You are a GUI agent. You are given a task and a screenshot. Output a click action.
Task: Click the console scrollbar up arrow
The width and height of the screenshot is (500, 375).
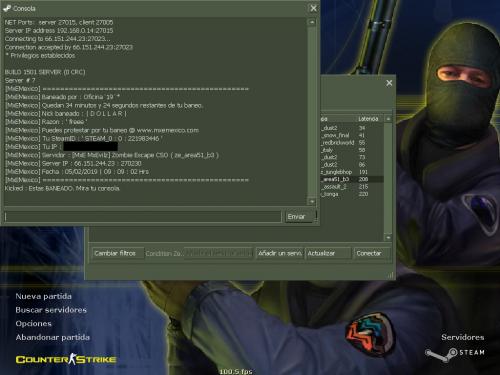pyautogui.click(x=312, y=22)
